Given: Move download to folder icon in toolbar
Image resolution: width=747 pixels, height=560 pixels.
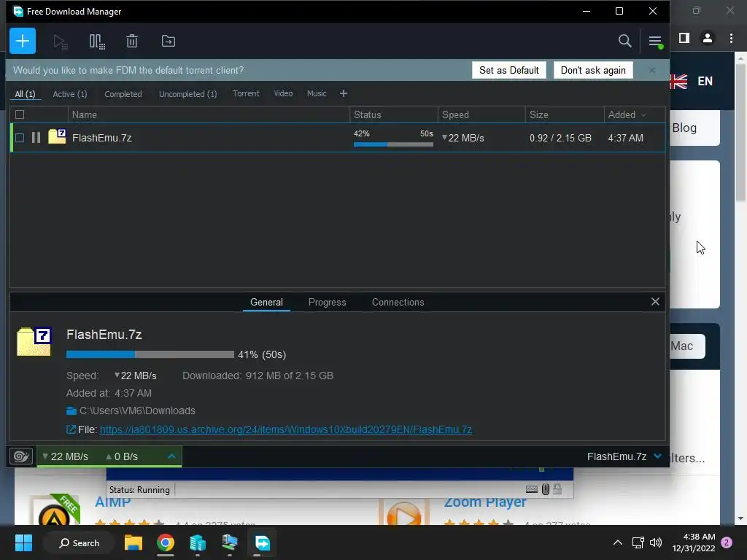Looking at the screenshot, I should pos(169,41).
